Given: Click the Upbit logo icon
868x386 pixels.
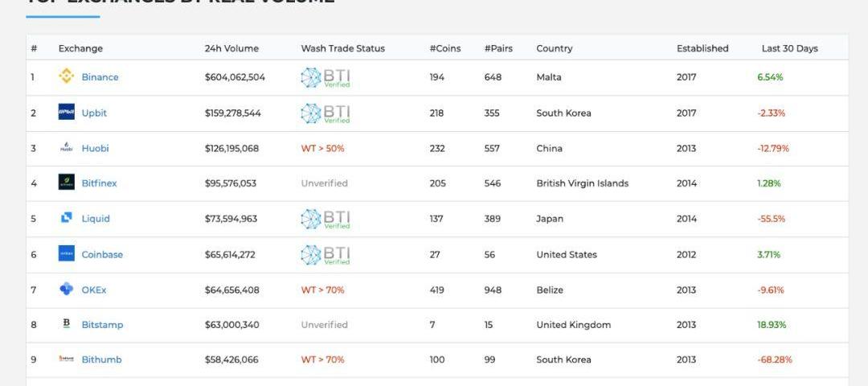Looking at the screenshot, I should [x=67, y=113].
